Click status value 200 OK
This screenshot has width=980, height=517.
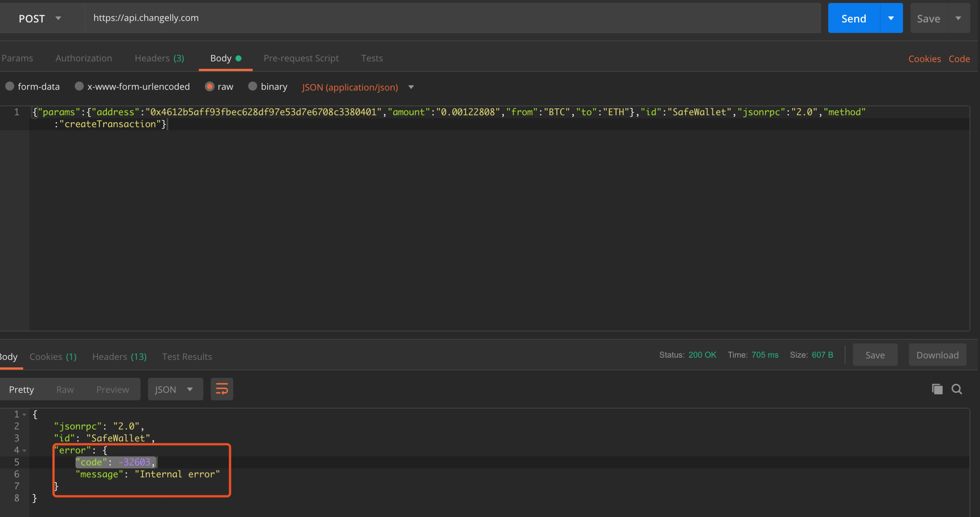702,355
